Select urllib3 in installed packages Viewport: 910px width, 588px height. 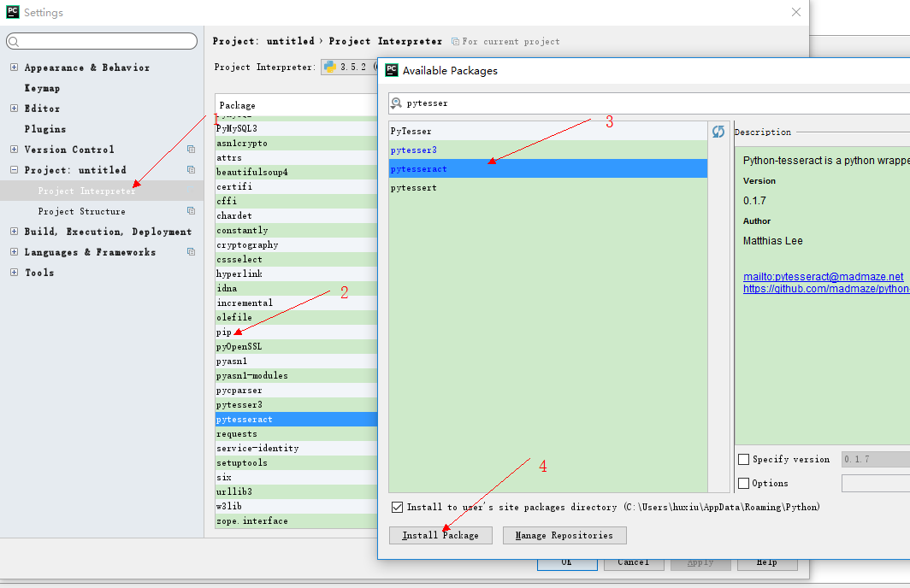[296, 491]
